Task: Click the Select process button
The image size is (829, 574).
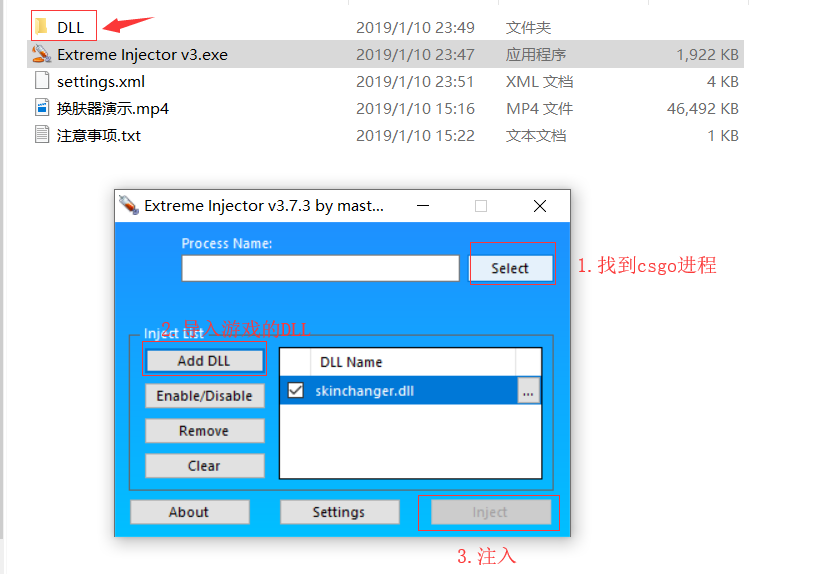Action: [510, 268]
